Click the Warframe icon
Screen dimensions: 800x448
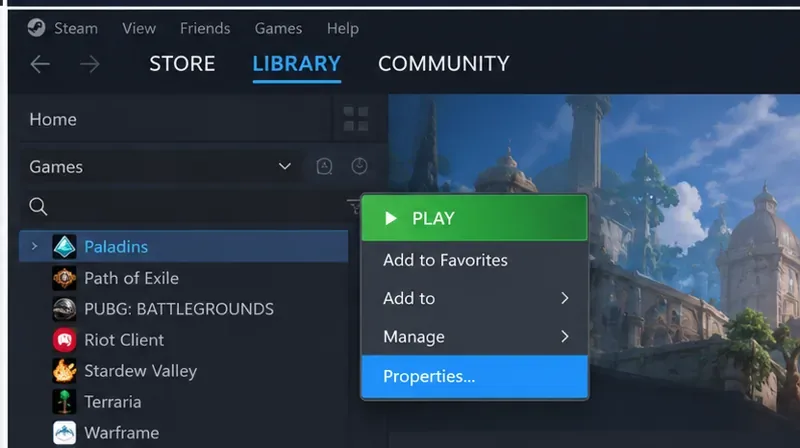(64, 433)
